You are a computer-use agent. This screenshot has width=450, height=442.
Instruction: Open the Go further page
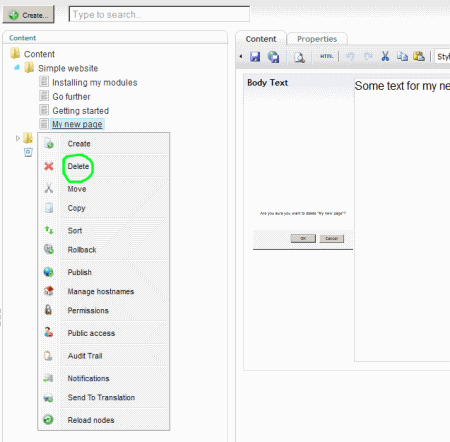point(71,97)
